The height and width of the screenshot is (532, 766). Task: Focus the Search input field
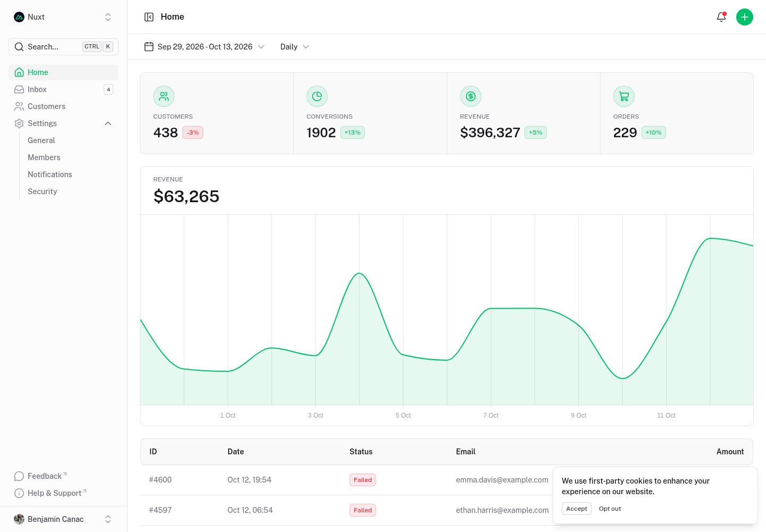(x=64, y=47)
